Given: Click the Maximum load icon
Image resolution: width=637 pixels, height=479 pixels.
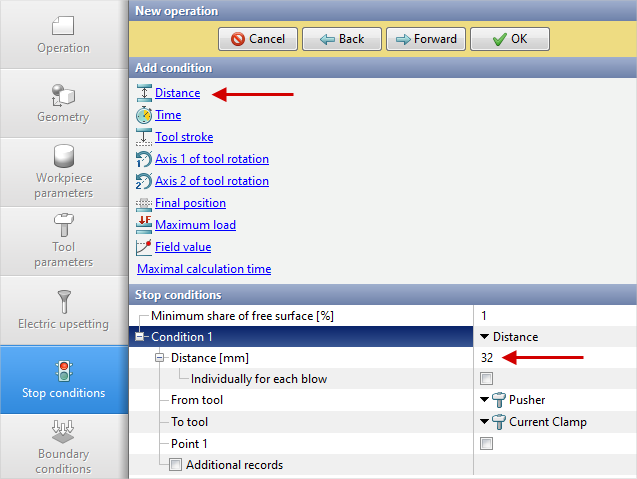Looking at the screenshot, I should (144, 225).
